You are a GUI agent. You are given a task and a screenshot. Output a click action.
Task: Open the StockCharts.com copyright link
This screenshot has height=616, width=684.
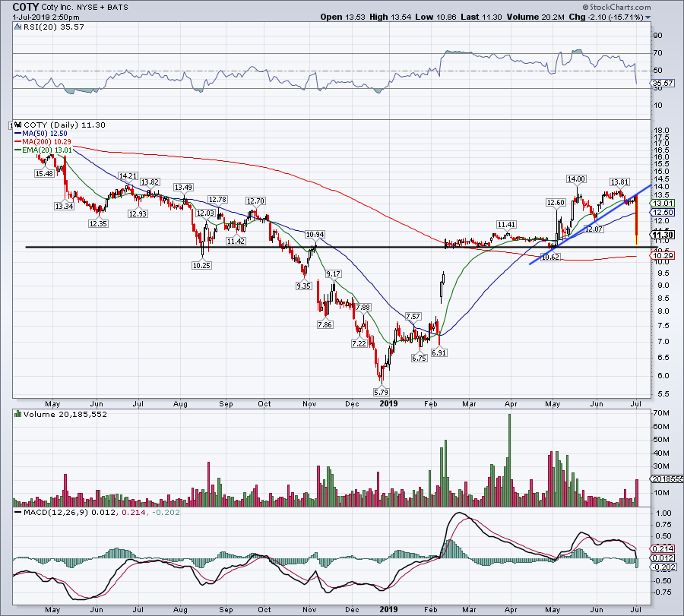tap(616, 7)
